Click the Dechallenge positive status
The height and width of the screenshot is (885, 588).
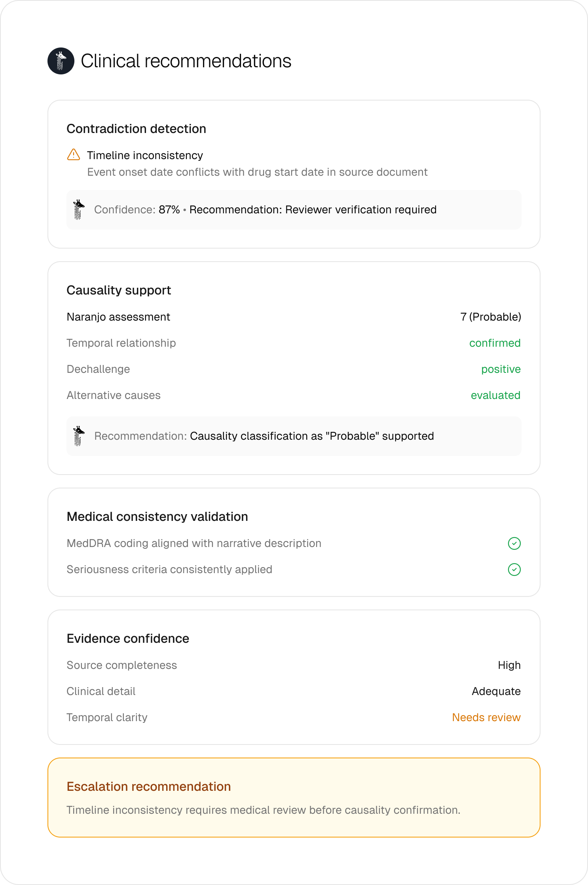tap(501, 369)
